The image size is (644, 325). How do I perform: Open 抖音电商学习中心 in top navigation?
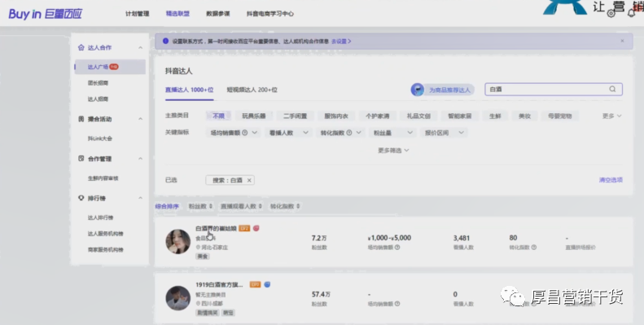coord(269,14)
